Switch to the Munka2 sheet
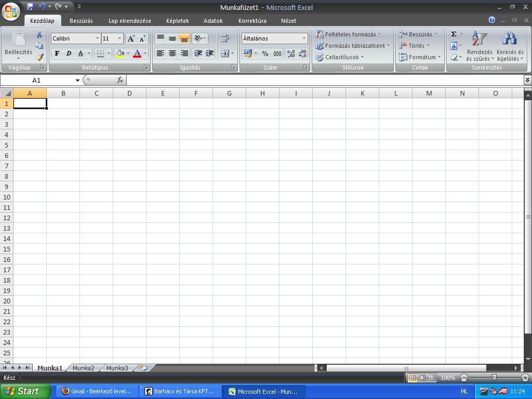 pos(83,368)
